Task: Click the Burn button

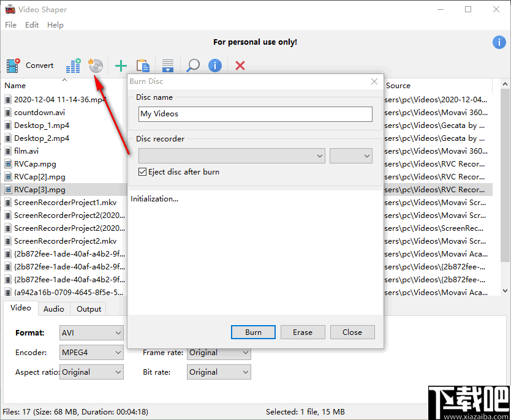Action: click(x=253, y=332)
